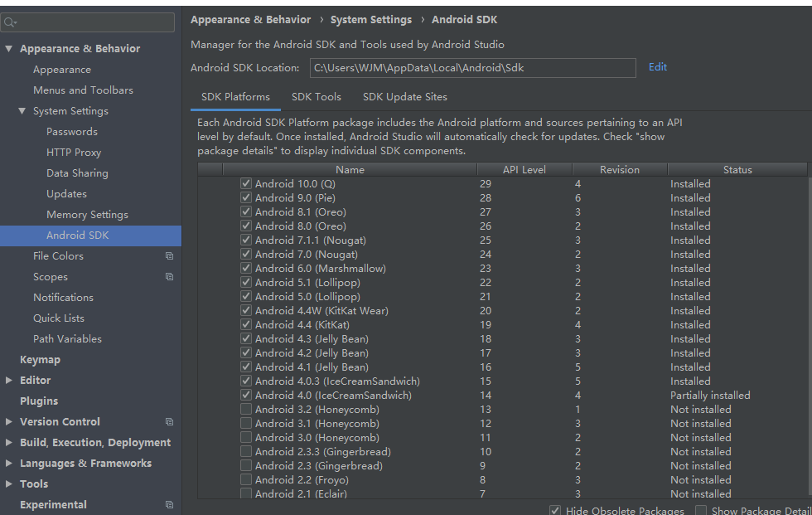Select the Android 2.1 (Eclair) row name
The width and height of the screenshot is (812, 515).
(x=301, y=493)
